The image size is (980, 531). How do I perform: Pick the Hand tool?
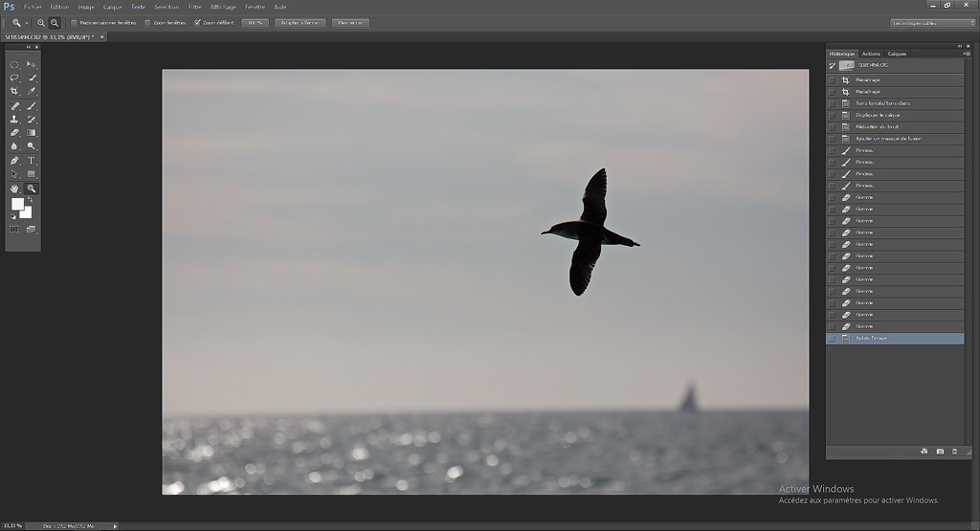[14, 188]
